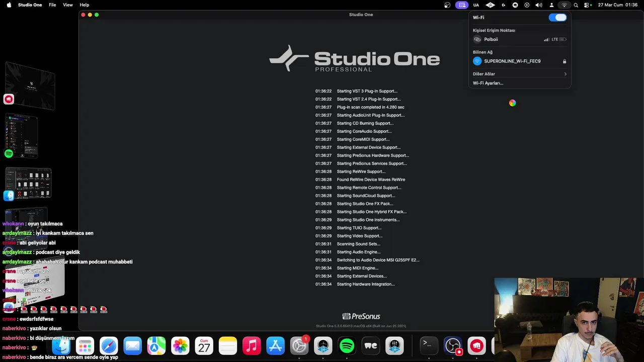This screenshot has width=644, height=362.
Task: Select the SUPERONLINE_Wi-Fi_FEC9 network
Action: point(520,61)
